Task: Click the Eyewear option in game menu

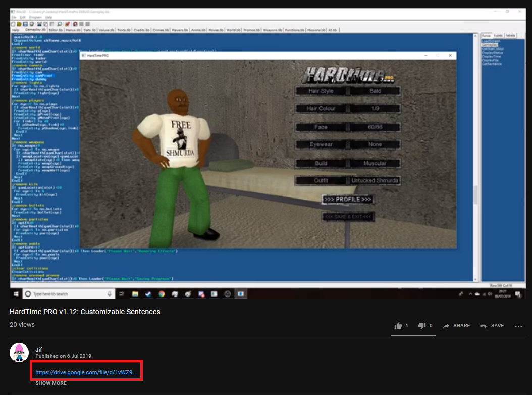Action: (x=321, y=144)
